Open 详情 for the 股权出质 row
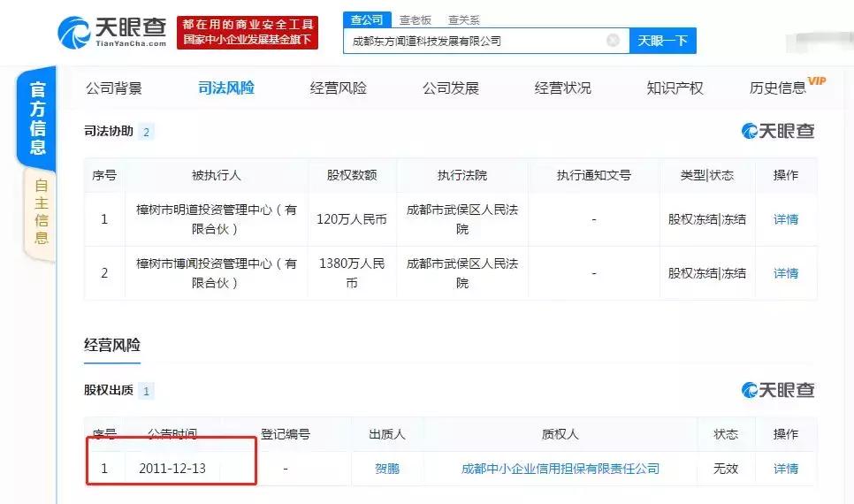The image size is (854, 504). [786, 469]
